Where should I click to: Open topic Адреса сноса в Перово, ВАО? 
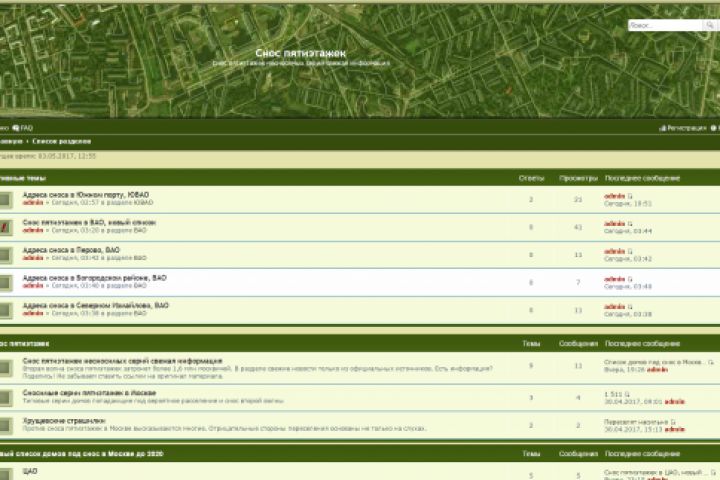pos(71,250)
